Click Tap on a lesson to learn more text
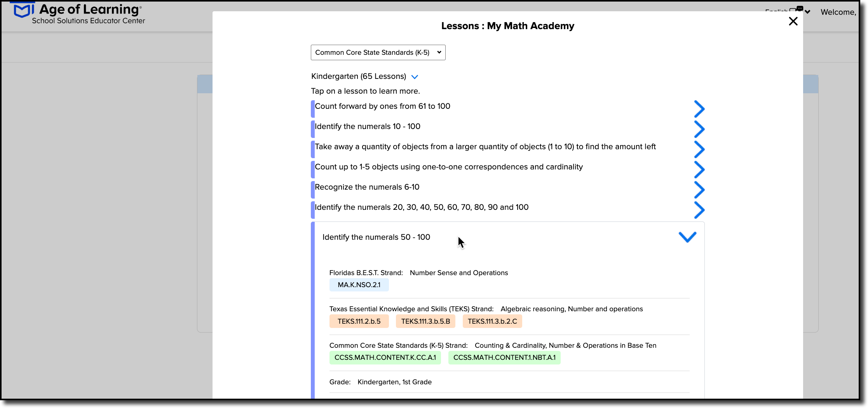 (365, 91)
